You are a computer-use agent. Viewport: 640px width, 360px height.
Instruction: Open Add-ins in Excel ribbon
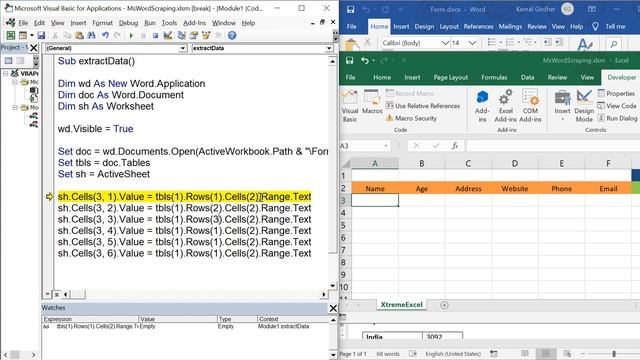pos(482,106)
